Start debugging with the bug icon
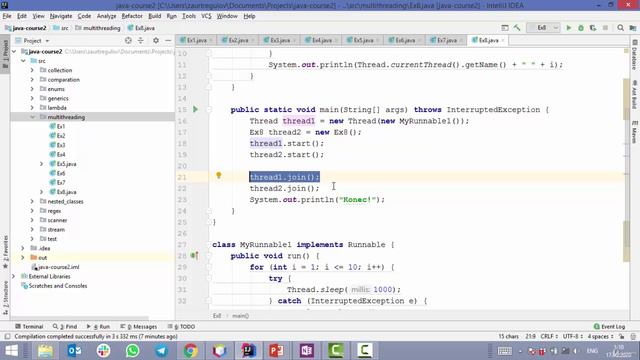The width and height of the screenshot is (640, 360). (x=580, y=28)
